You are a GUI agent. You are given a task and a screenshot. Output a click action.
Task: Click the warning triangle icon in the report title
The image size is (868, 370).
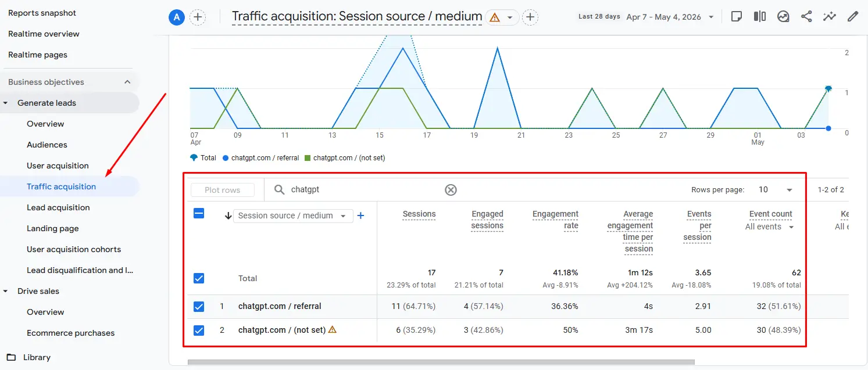coord(495,17)
